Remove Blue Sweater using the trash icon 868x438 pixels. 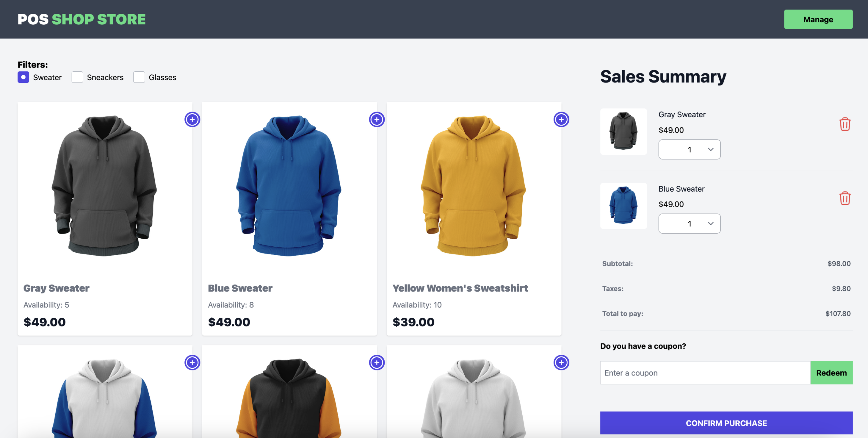[845, 198]
